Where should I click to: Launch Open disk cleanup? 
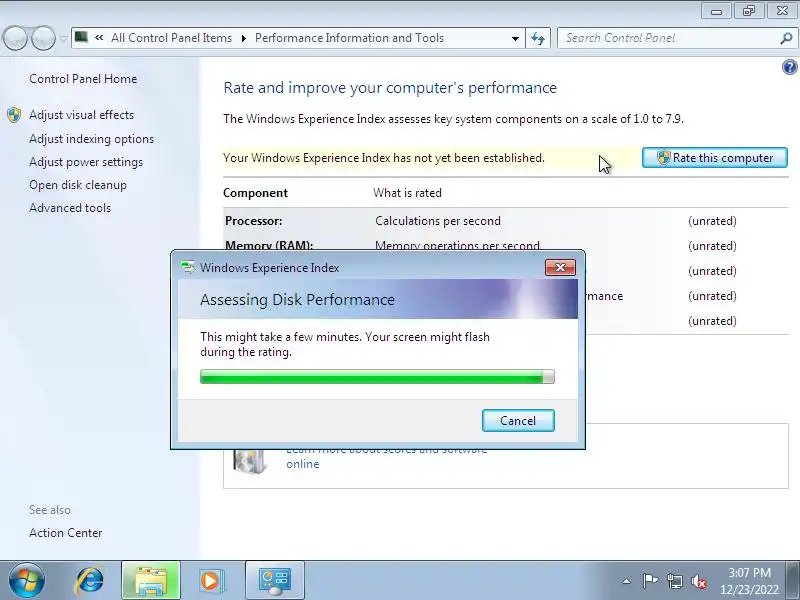pyautogui.click(x=78, y=185)
